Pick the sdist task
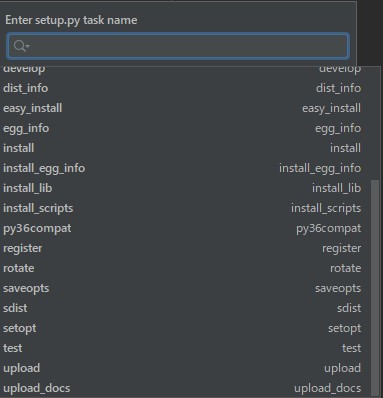383x398 pixels. 185,308
